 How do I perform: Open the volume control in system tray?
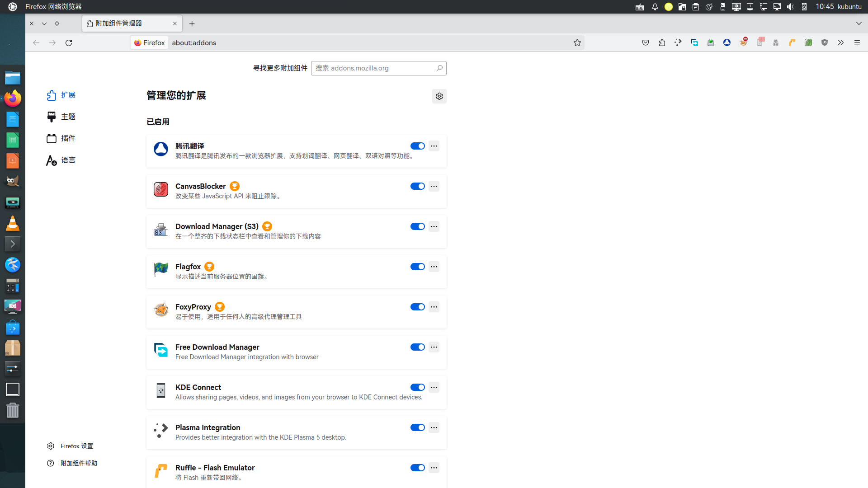click(791, 7)
